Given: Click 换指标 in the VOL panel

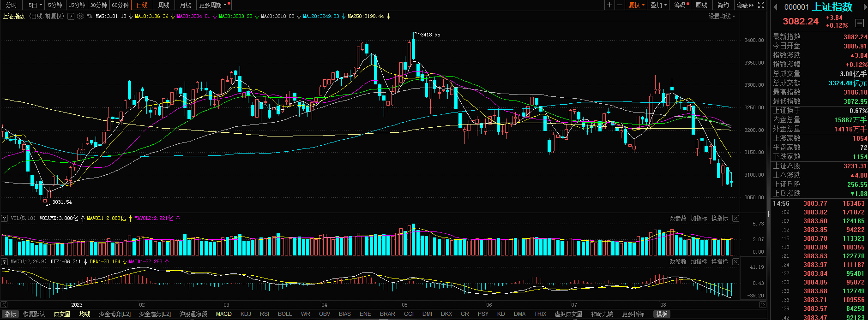Looking at the screenshot, I should 719,218.
